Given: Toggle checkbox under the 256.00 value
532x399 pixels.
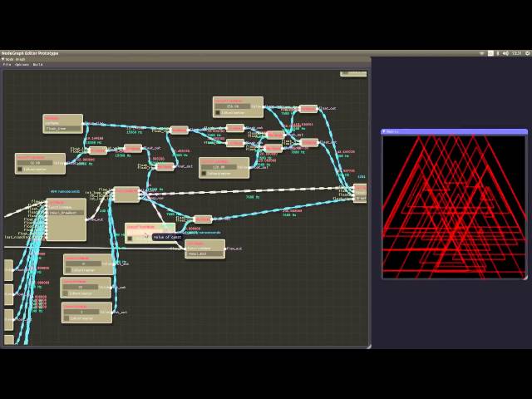Looking at the screenshot, I should pyautogui.click(x=218, y=112).
